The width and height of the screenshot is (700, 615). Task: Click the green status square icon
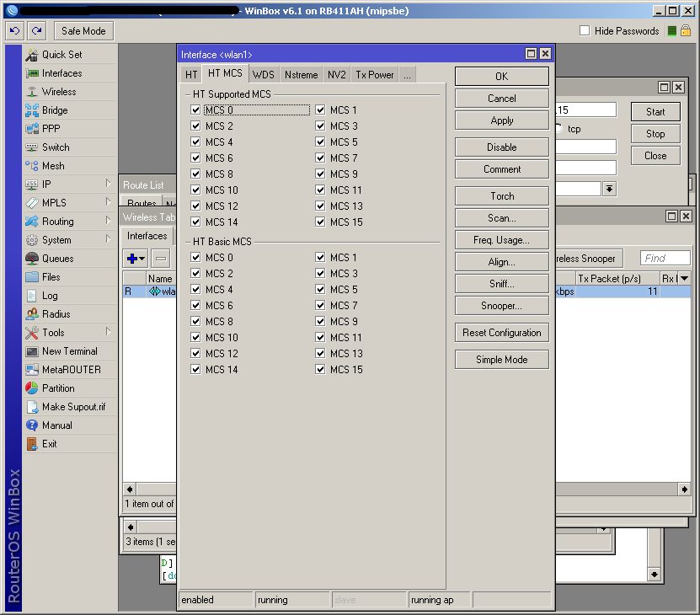point(672,31)
